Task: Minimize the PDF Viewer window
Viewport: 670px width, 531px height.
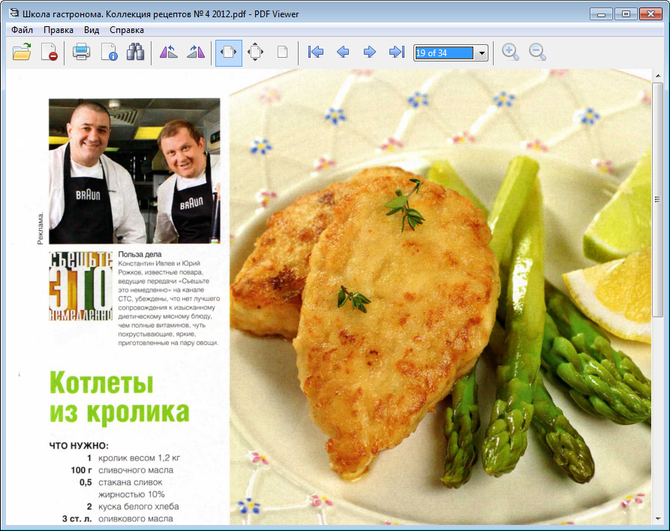Action: coord(601,14)
